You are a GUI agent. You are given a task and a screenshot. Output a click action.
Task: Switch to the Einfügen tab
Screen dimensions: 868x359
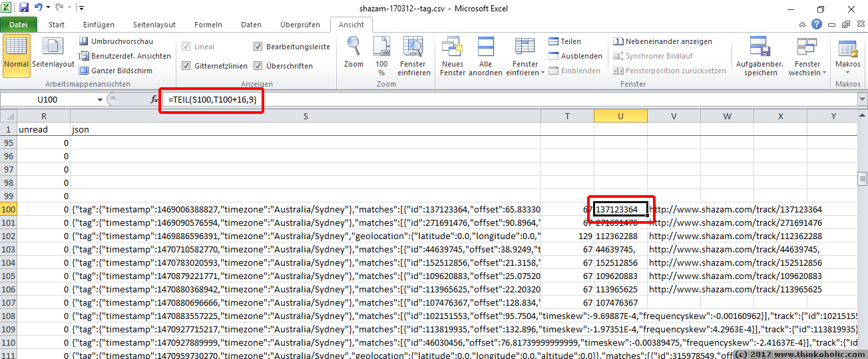coord(99,25)
